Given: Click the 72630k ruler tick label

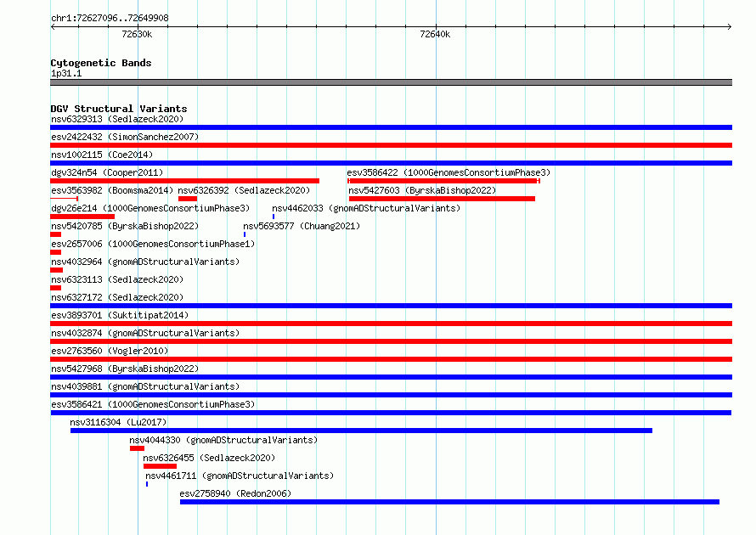Looking at the screenshot, I should tap(137, 34).
